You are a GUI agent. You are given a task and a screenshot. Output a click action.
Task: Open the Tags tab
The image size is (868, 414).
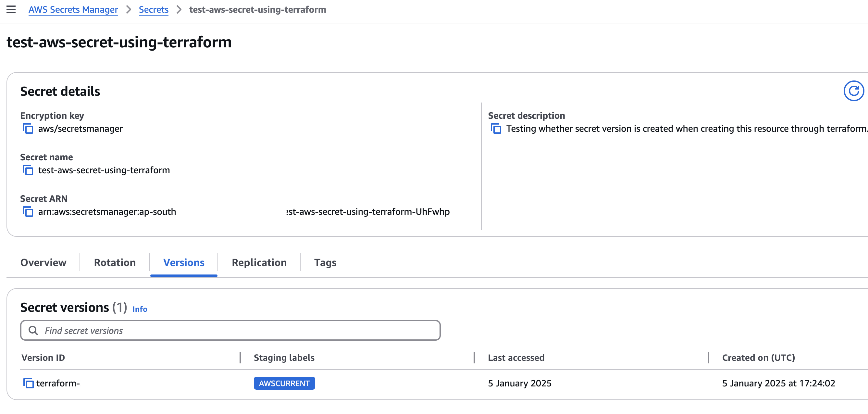tap(325, 262)
